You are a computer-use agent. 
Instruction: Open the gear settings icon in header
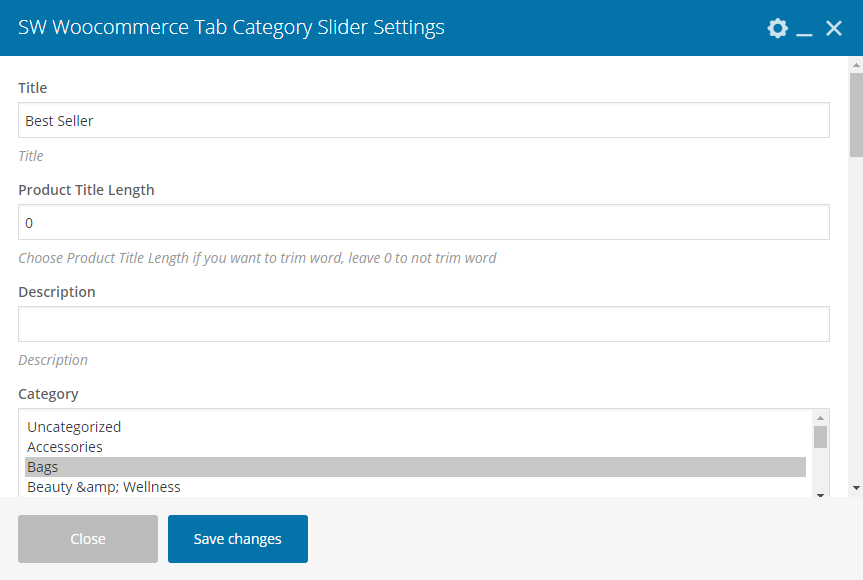(777, 28)
